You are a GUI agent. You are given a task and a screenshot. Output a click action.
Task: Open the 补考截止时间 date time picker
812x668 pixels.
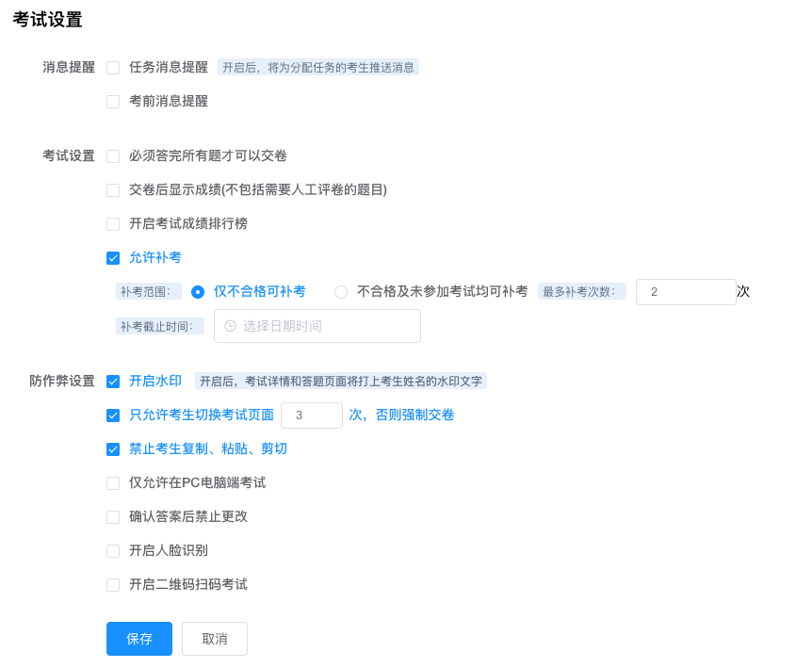317,326
